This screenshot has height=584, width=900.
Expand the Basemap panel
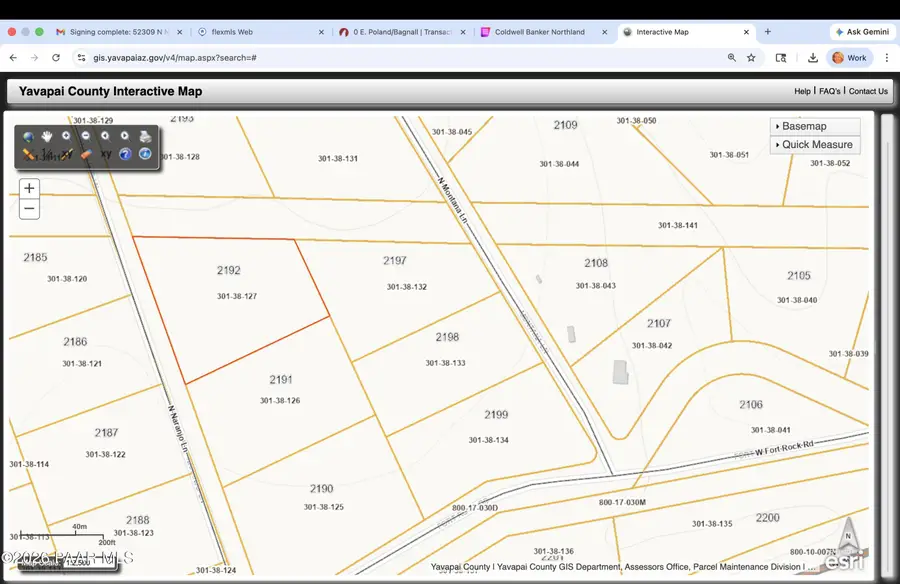coord(815,126)
